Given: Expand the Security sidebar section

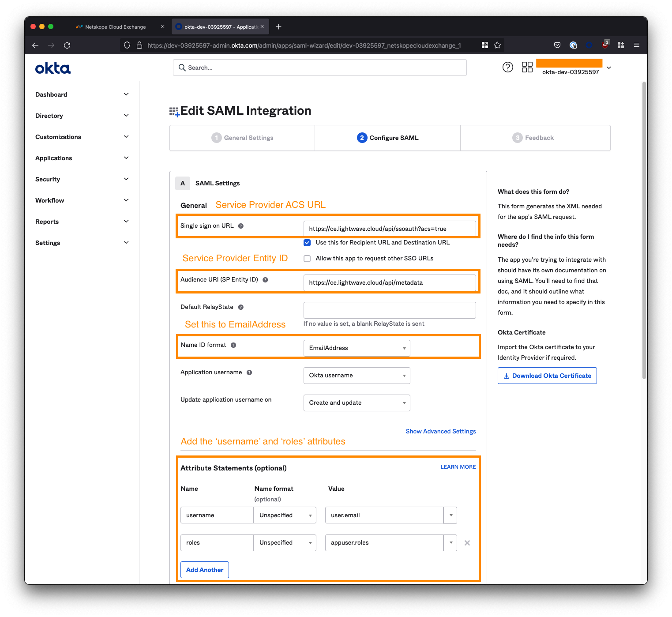Looking at the screenshot, I should point(82,179).
